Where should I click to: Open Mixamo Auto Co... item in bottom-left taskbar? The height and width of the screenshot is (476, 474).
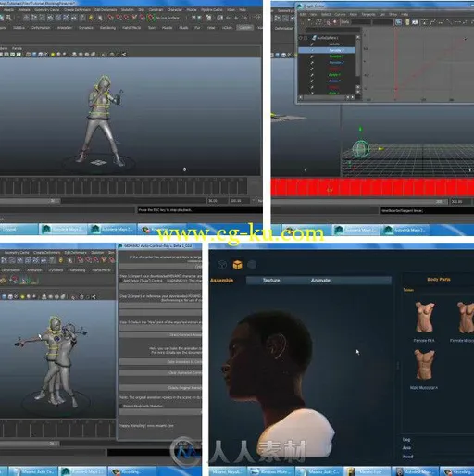pos(32,471)
